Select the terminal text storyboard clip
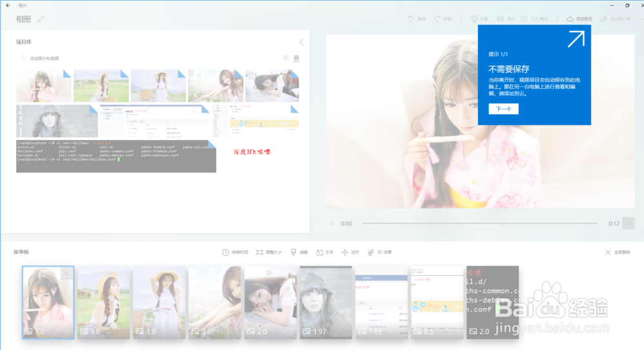Image resolution: width=644 pixels, height=350 pixels. 493,302
